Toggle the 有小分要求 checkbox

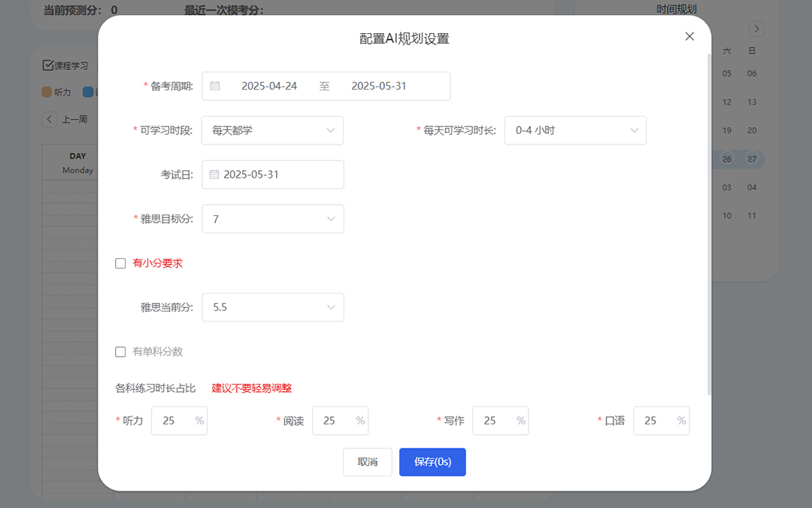click(x=120, y=263)
